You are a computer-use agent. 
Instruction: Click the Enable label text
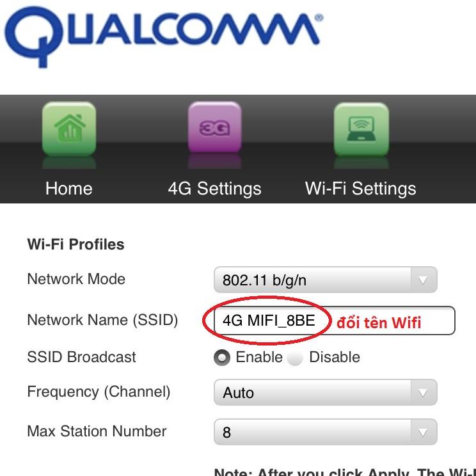tap(259, 357)
